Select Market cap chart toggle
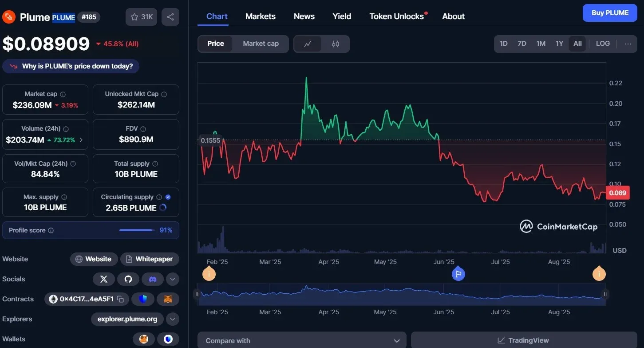Screen dimensions: 644x348 (x=261, y=44)
